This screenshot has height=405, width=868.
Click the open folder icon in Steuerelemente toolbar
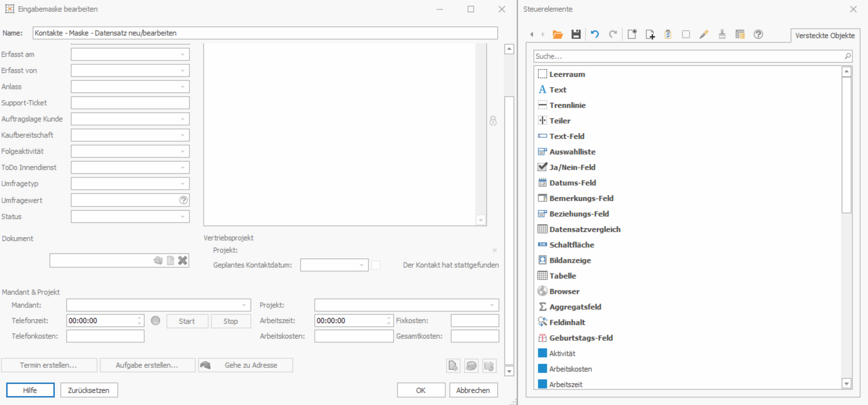[558, 34]
